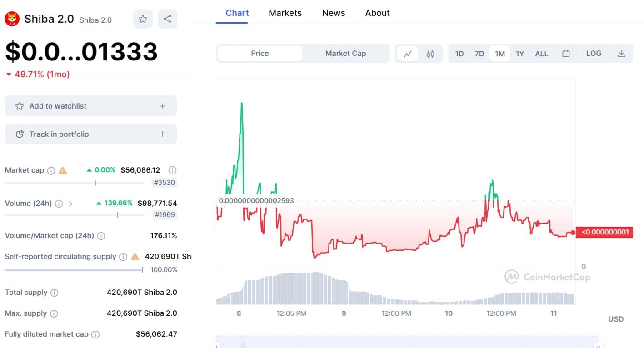644x348 pixels.
Task: Switch to the Markets tab
Action: tap(285, 13)
